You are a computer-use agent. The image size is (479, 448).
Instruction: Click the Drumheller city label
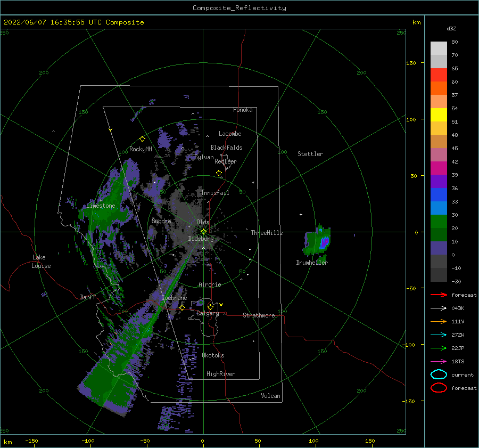312,263
